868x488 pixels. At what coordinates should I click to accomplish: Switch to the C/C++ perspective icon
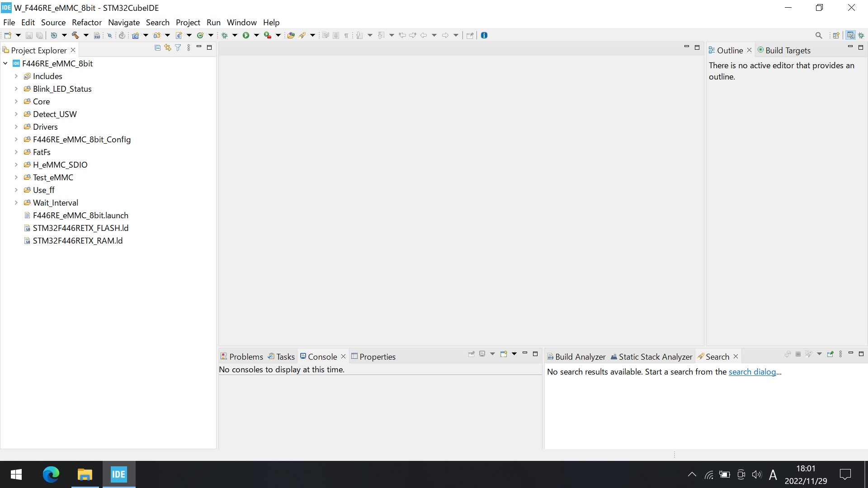click(851, 35)
